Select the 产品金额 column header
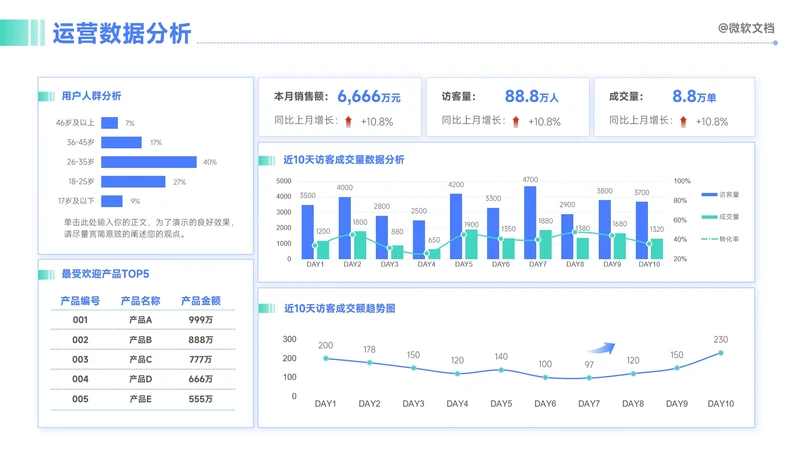The width and height of the screenshot is (800, 450). [200, 301]
